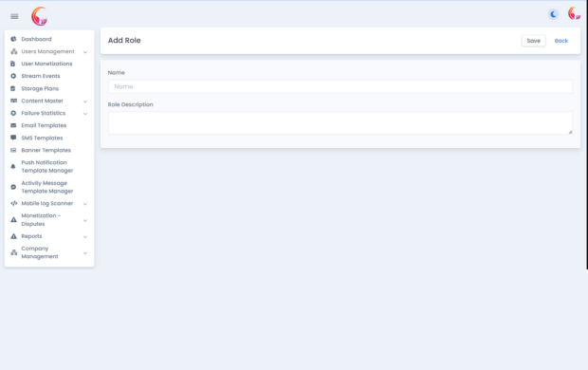The height and width of the screenshot is (370, 588).
Task: Click the SMS Templates chat icon
Action: [13, 138]
